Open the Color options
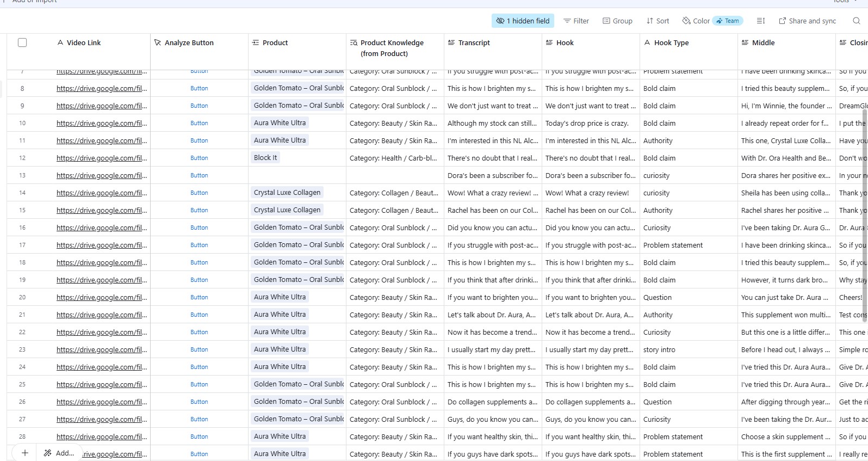This screenshot has width=868, height=461. (696, 21)
